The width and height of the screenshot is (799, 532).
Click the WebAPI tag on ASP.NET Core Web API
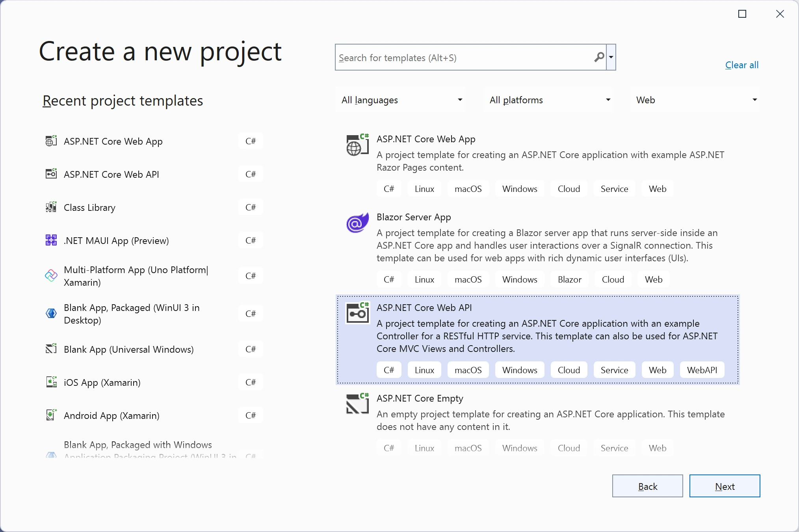click(x=702, y=370)
